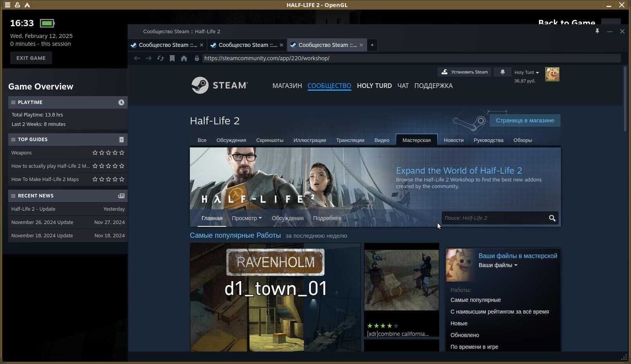Click the hamburger handle beside TOP GUIDES

click(13, 140)
